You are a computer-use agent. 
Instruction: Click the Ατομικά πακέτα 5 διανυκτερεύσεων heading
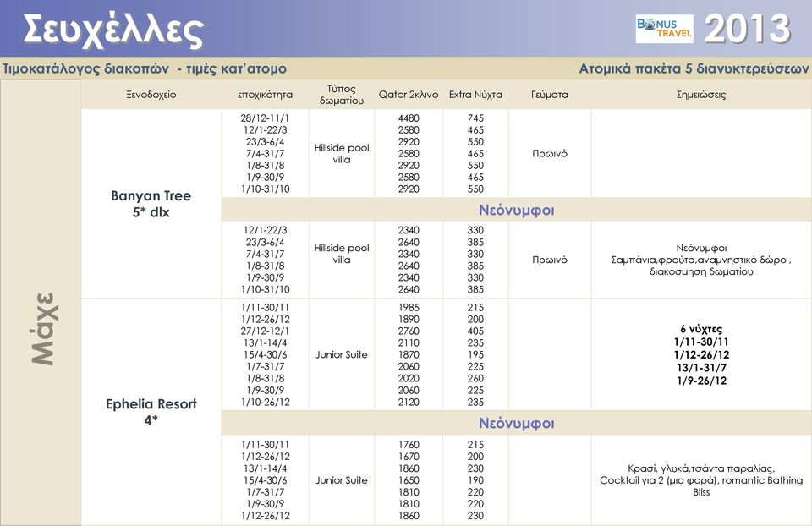click(694, 68)
